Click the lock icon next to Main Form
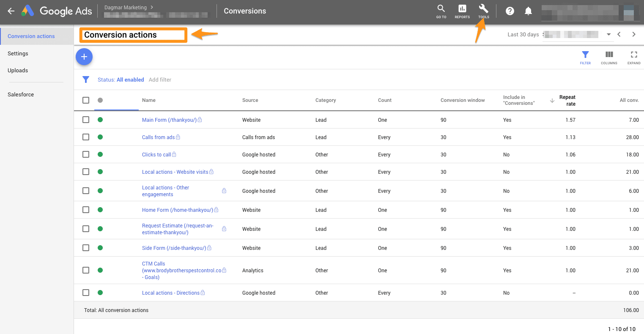Image resolution: width=644 pixels, height=334 pixels. [200, 120]
